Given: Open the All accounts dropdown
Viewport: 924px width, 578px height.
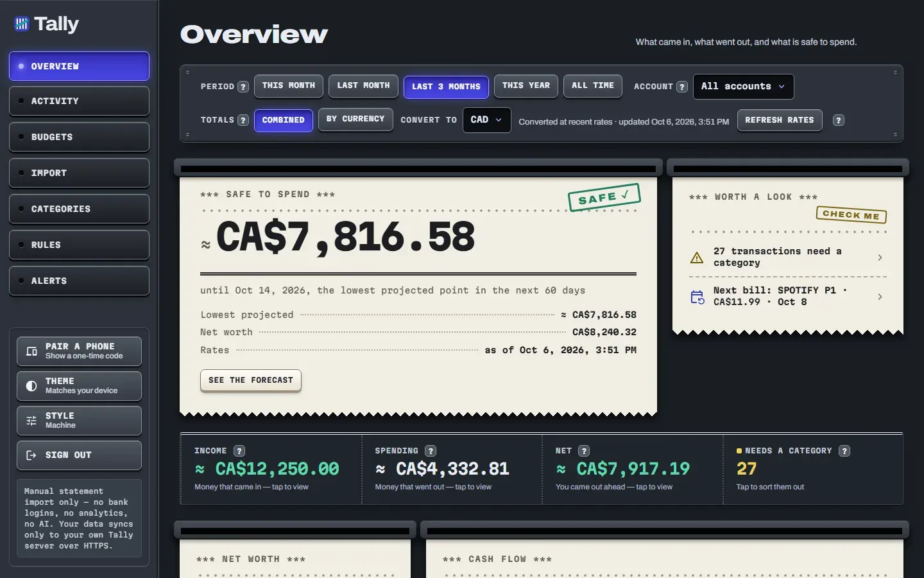Looking at the screenshot, I should click(x=743, y=87).
